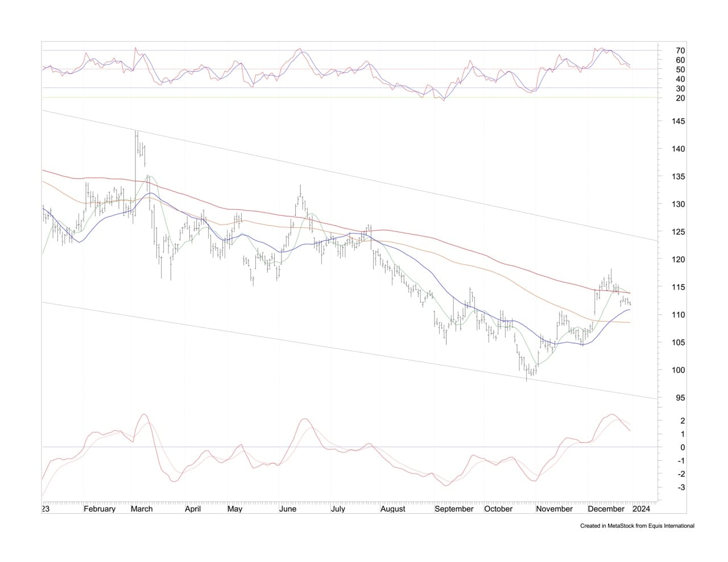This screenshot has width=728, height=562.
Task: Select the July month label
Action: (x=338, y=509)
